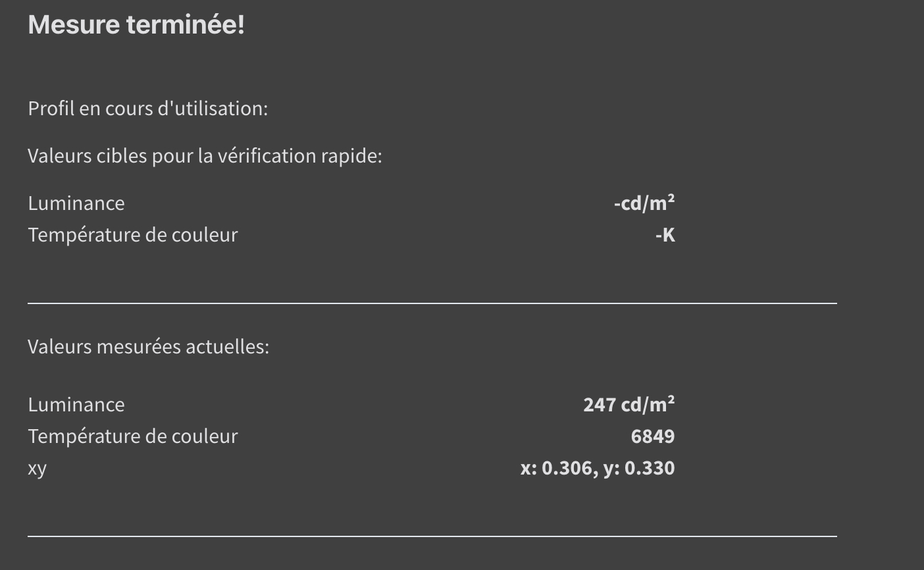Click the lower horizontal divider line
924x570 pixels.
432,536
